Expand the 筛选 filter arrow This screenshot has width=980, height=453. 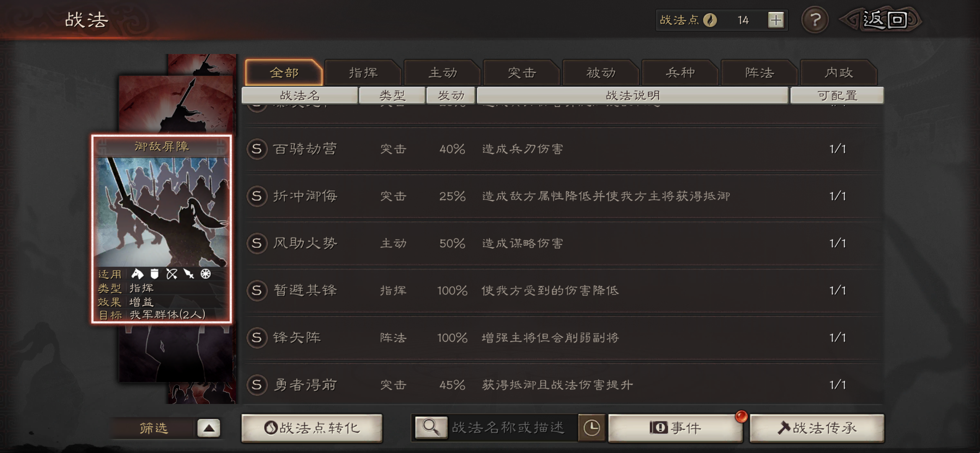[x=208, y=428]
